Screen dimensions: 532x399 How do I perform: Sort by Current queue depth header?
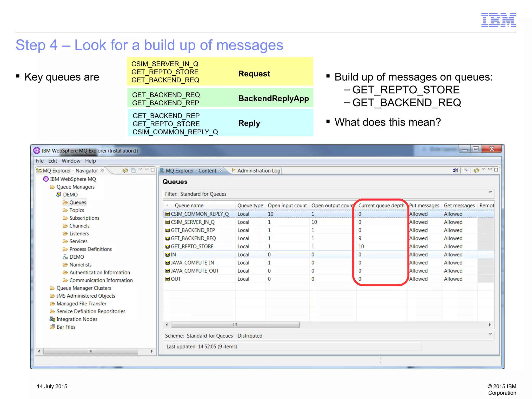click(381, 205)
